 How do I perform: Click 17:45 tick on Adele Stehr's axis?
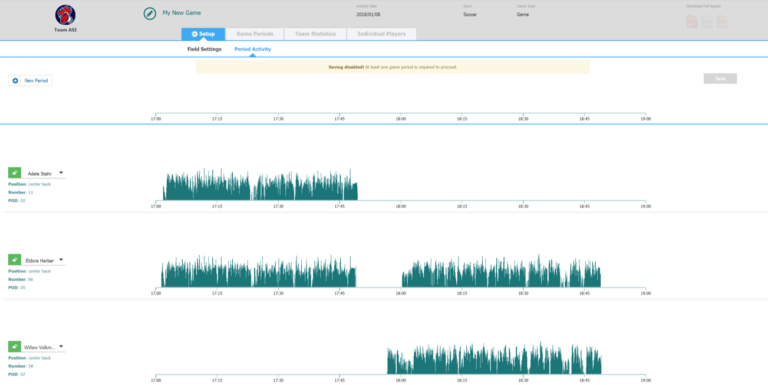point(339,206)
